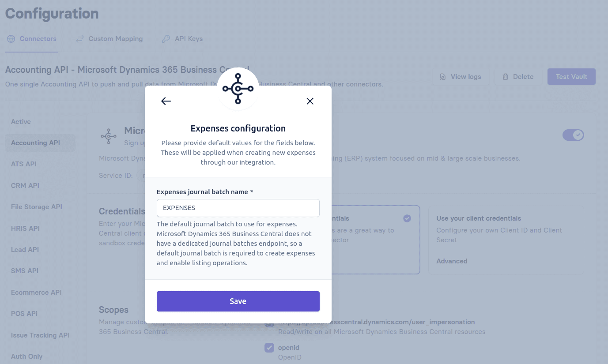Click the Expenses journal batch name field
The image size is (608, 364).
point(238,208)
